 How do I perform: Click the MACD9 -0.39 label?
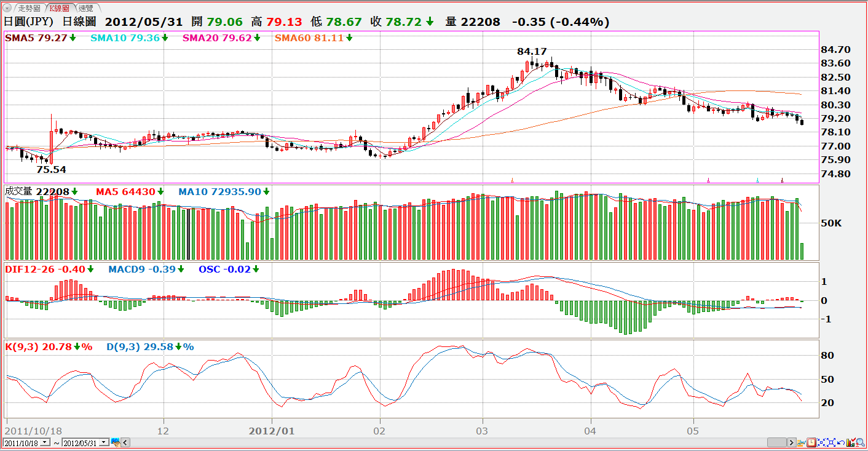(143, 269)
